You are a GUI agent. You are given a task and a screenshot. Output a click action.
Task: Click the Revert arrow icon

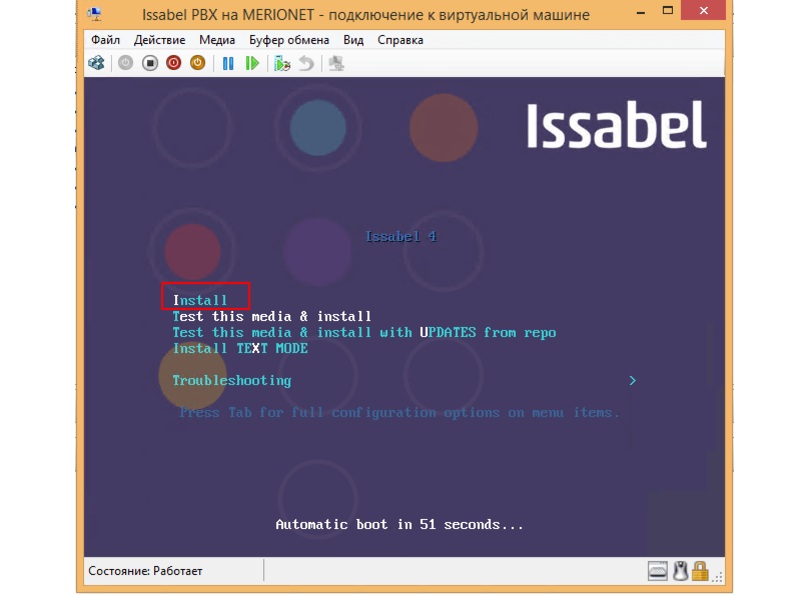click(x=307, y=63)
